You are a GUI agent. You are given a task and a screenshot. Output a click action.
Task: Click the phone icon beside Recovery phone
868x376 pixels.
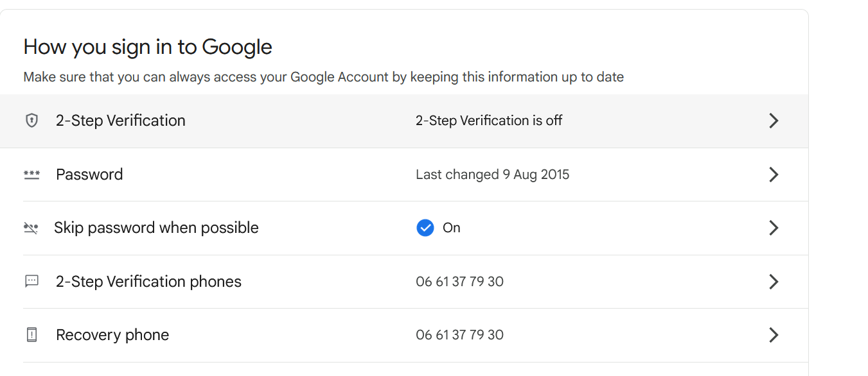click(31, 335)
